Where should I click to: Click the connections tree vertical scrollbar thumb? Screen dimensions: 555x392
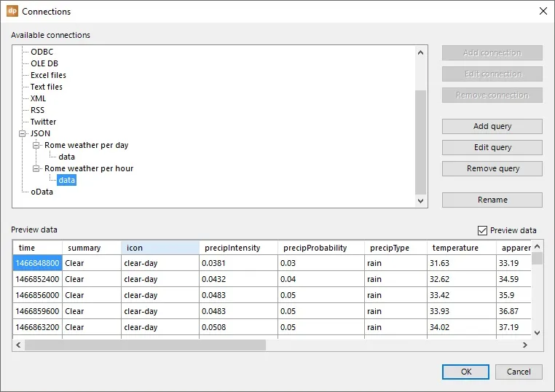(420, 142)
